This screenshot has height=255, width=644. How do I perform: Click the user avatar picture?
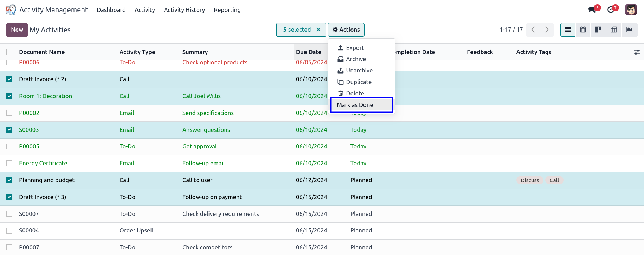pyautogui.click(x=631, y=10)
